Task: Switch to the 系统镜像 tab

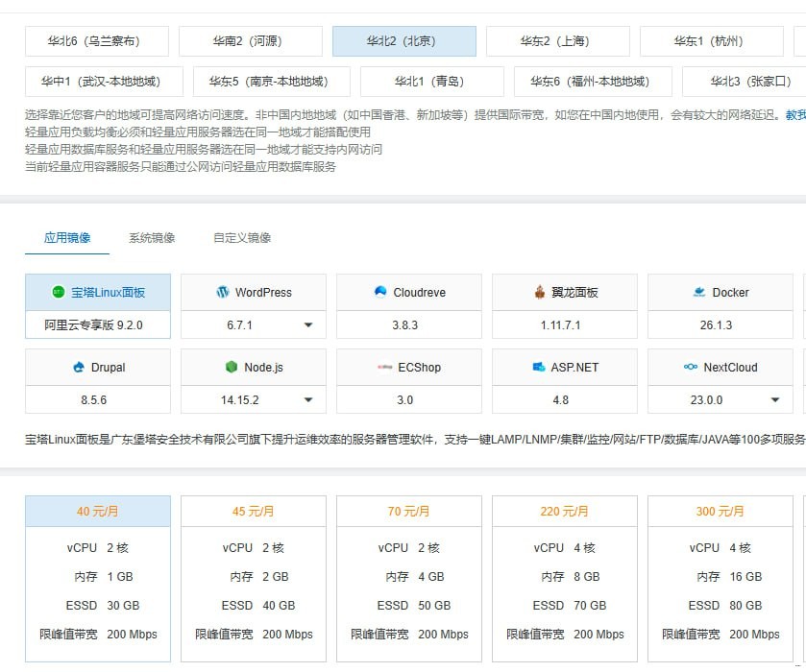Action: (x=152, y=237)
